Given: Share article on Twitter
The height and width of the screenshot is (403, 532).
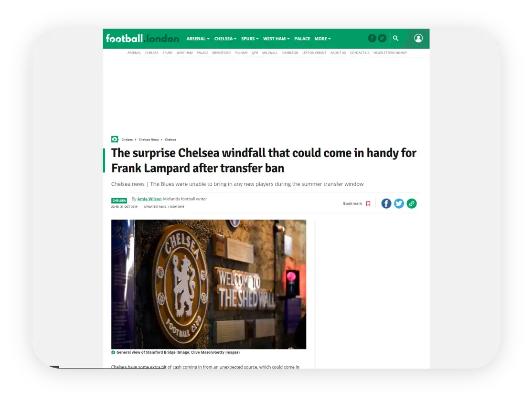Looking at the screenshot, I should pos(399,203).
